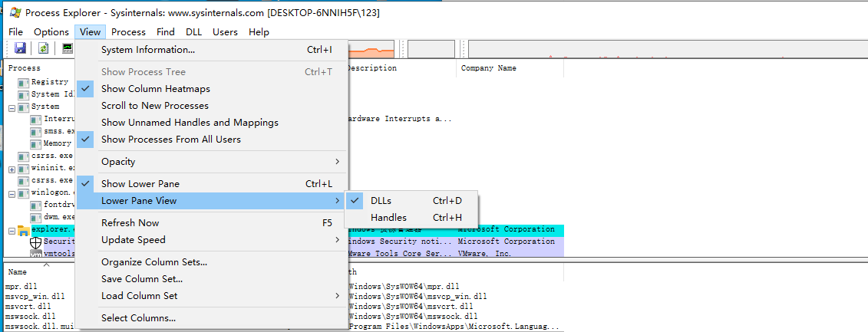Open the Select Columns dialog
868x332 pixels.
[x=212, y=318]
